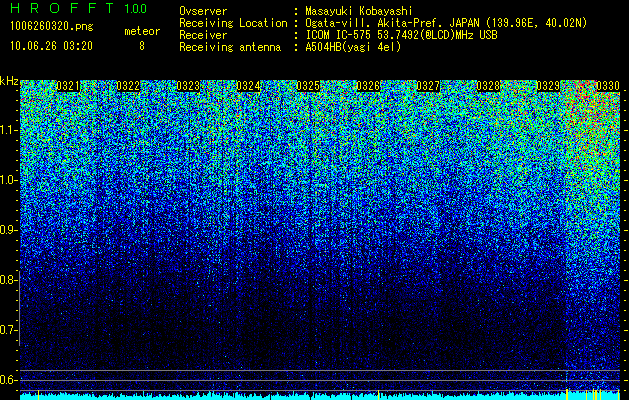Click the observer name Masayuki Kobayashi
Screen dimensions: 629x400
[359, 11]
